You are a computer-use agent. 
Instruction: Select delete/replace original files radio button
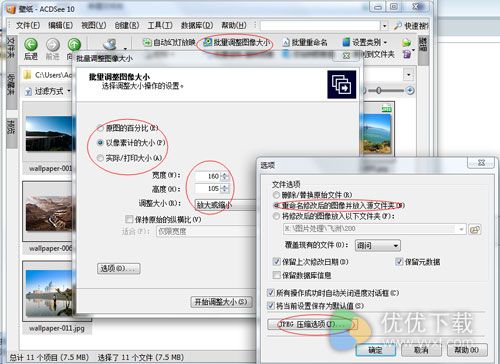click(x=276, y=195)
